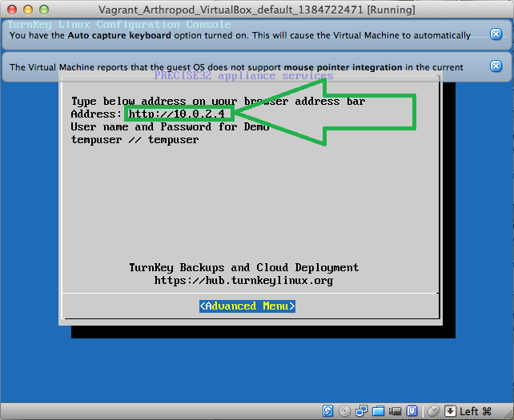The image size is (514, 420).
Task: Click the window title 'Vagrant_Arthropod_VirtualBox_default_1384722471 [Running]'
Action: pos(257,10)
